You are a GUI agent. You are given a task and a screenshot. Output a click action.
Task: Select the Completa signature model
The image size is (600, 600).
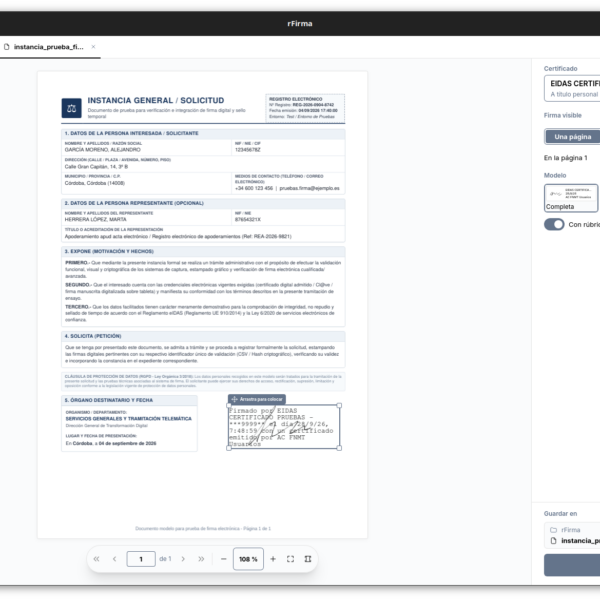(571, 198)
